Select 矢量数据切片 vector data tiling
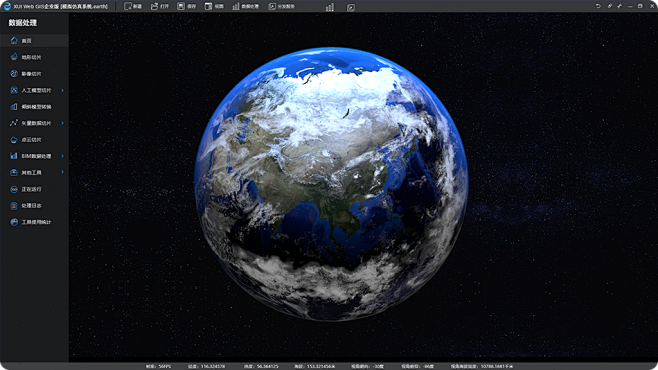The image size is (658, 370). [34, 123]
